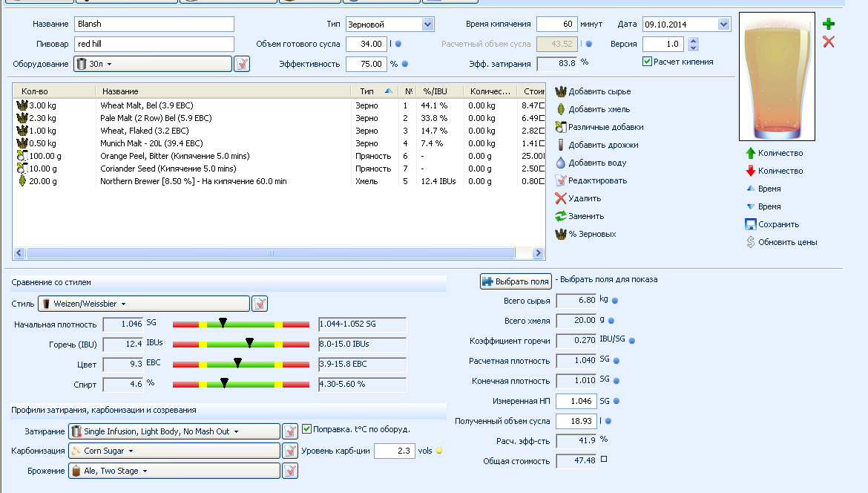Click the Add grain (Добавить сырье) icon
The height and width of the screenshot is (493, 868).
tap(561, 91)
